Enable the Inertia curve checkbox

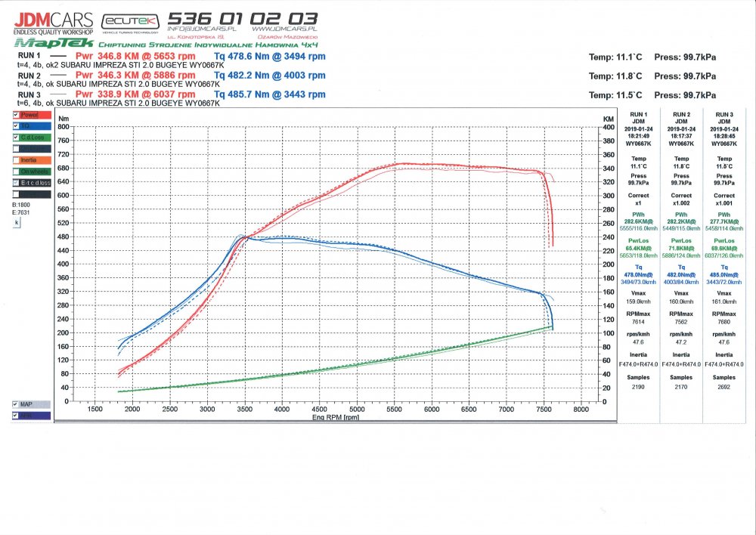tap(17, 160)
